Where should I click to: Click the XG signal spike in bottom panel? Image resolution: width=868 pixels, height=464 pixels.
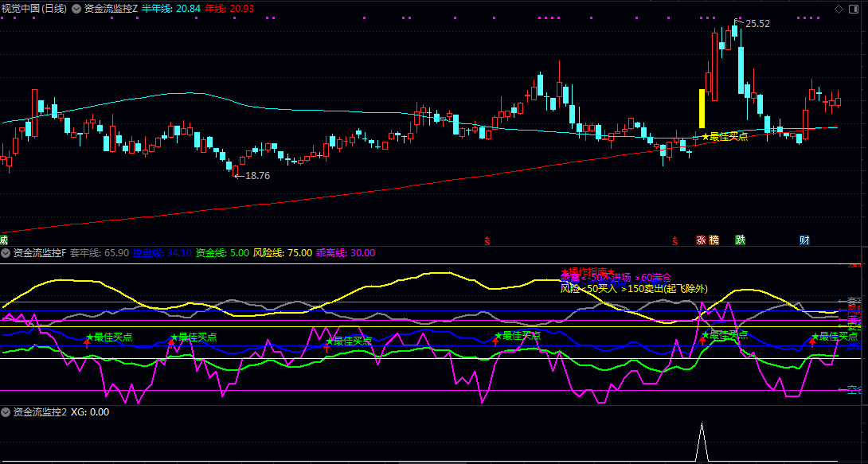(702, 443)
